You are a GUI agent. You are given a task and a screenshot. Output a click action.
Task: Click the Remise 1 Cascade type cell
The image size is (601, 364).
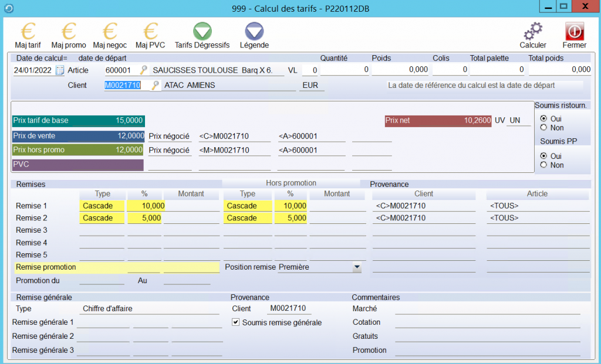100,206
